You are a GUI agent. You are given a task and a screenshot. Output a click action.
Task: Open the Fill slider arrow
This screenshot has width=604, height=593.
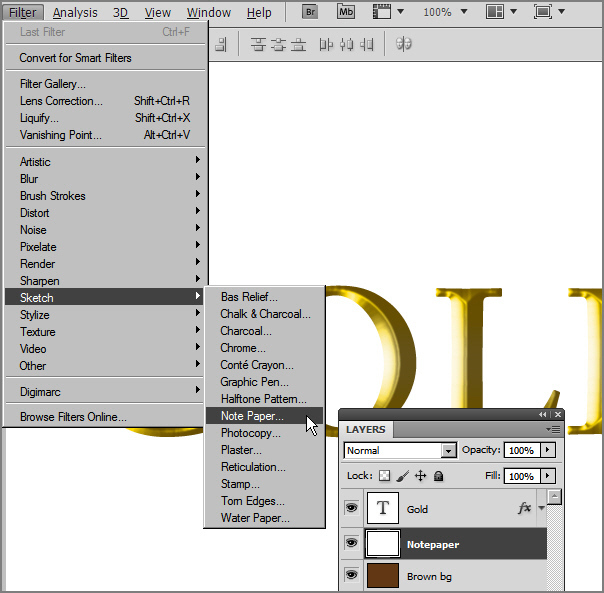pos(547,476)
